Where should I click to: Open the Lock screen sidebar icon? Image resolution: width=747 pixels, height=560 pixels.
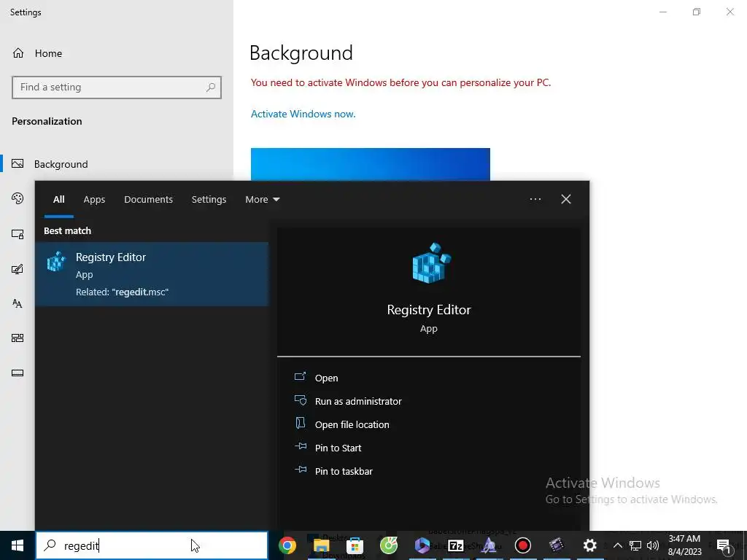click(x=18, y=234)
